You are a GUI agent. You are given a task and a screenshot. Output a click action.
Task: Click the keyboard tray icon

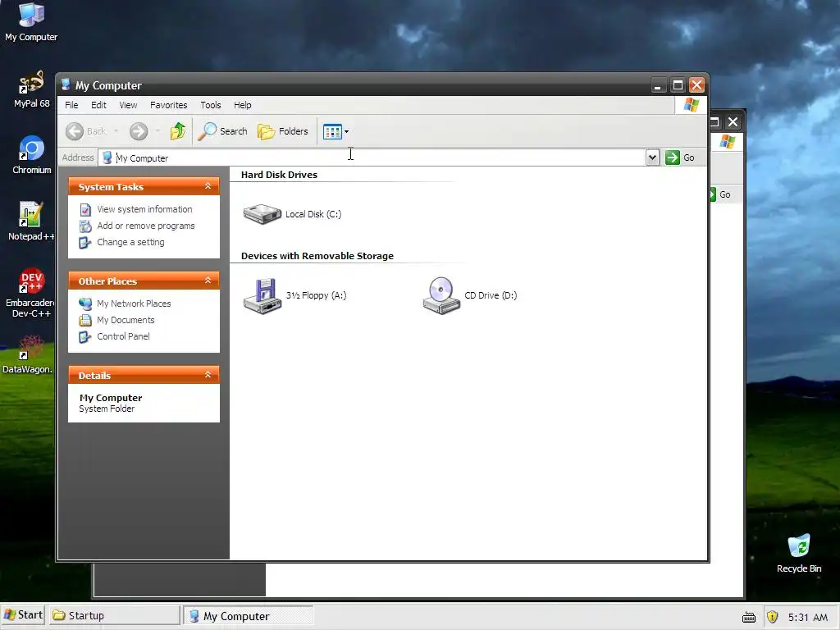[x=749, y=617]
